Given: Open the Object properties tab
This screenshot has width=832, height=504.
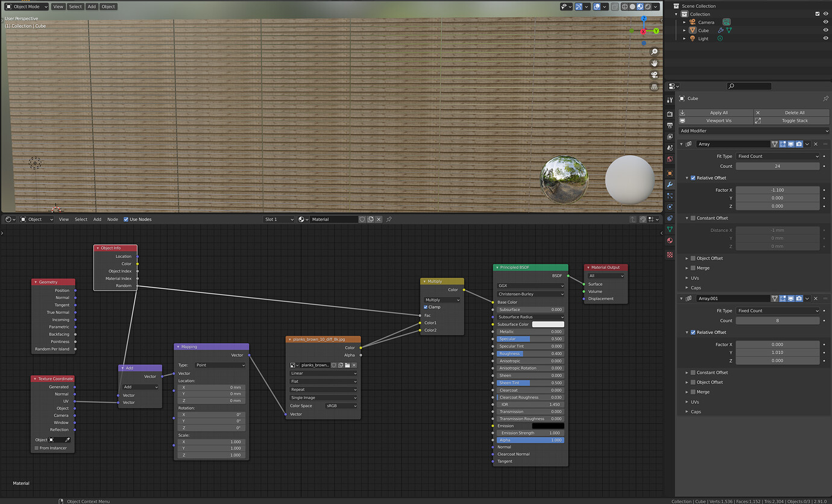Looking at the screenshot, I should tap(670, 174).
